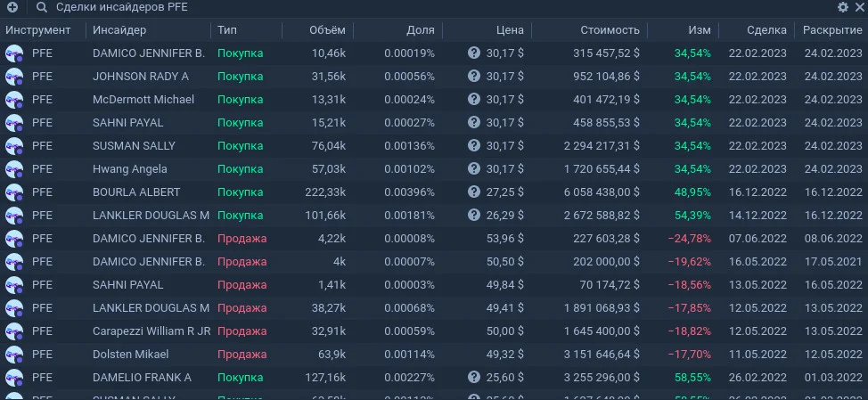Screen dimensions: 868x400
Task: Click the Покупка label in BOURLA ALBERT row
Action: (x=241, y=192)
